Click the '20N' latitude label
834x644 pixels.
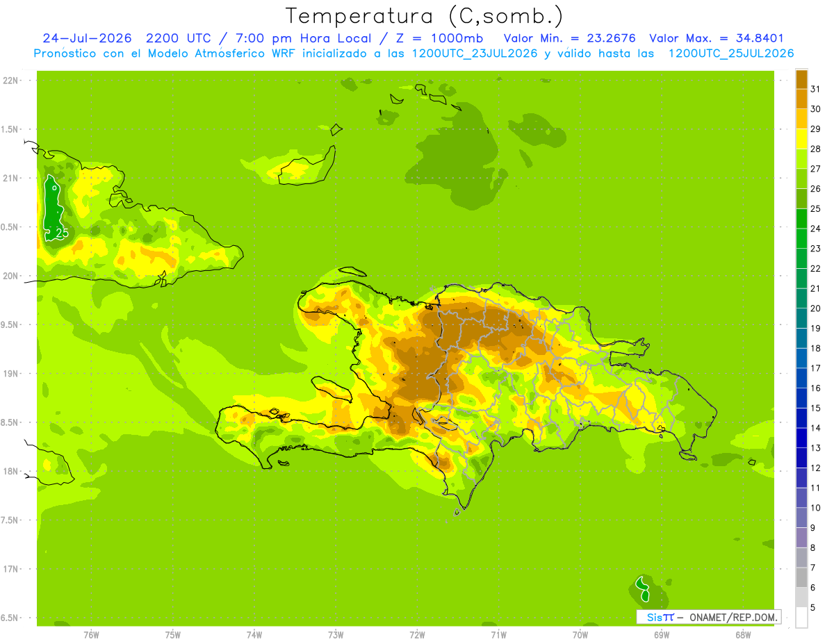coord(10,276)
